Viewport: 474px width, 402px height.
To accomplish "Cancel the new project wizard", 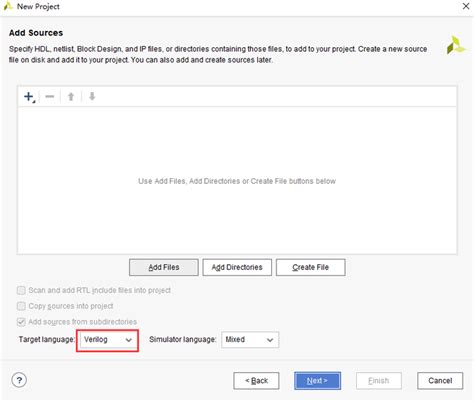I will coord(440,381).
